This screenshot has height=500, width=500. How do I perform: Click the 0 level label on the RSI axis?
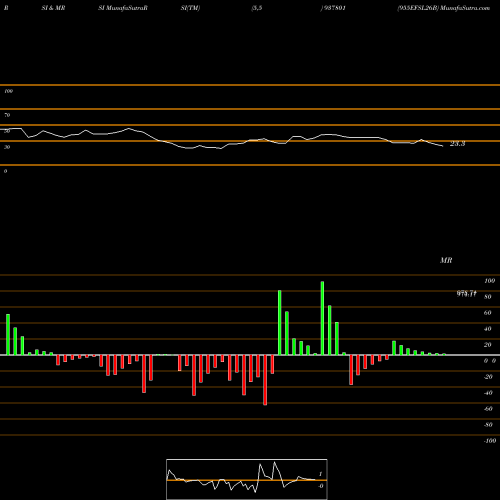pyautogui.click(x=5, y=171)
